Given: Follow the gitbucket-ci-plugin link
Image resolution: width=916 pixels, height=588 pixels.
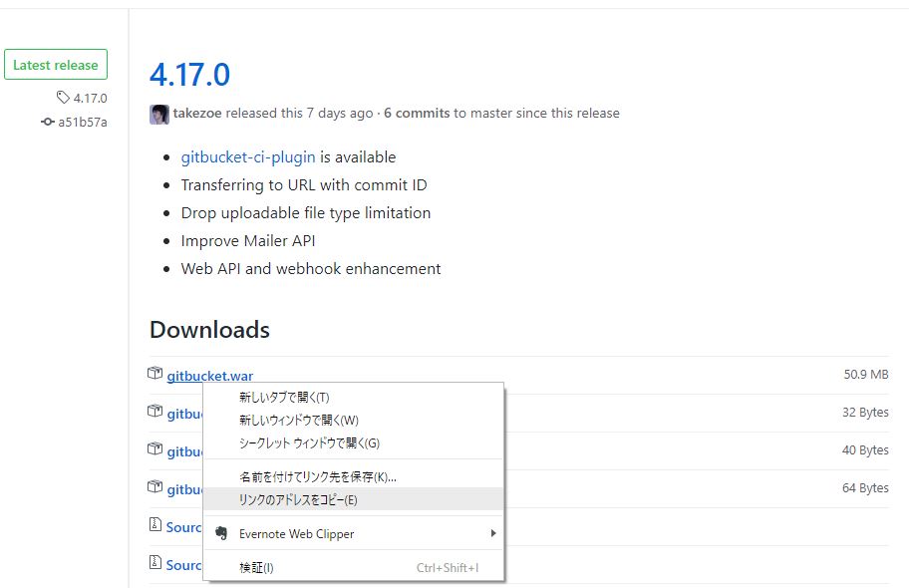Looking at the screenshot, I should pyautogui.click(x=248, y=157).
